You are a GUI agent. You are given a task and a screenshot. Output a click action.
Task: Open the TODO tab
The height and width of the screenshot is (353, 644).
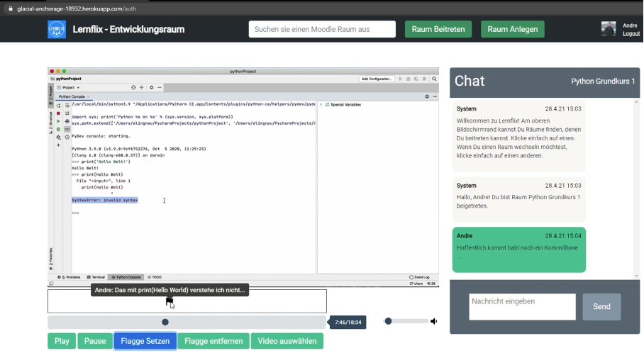[155, 277]
